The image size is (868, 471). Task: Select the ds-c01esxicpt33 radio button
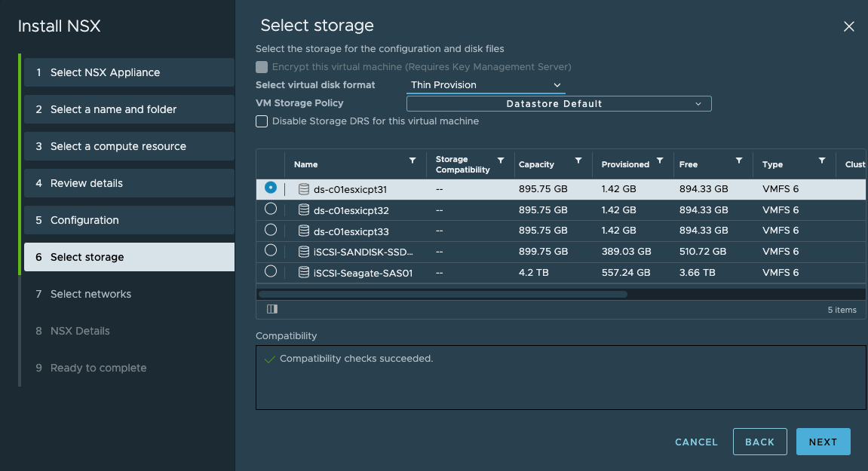pos(270,230)
